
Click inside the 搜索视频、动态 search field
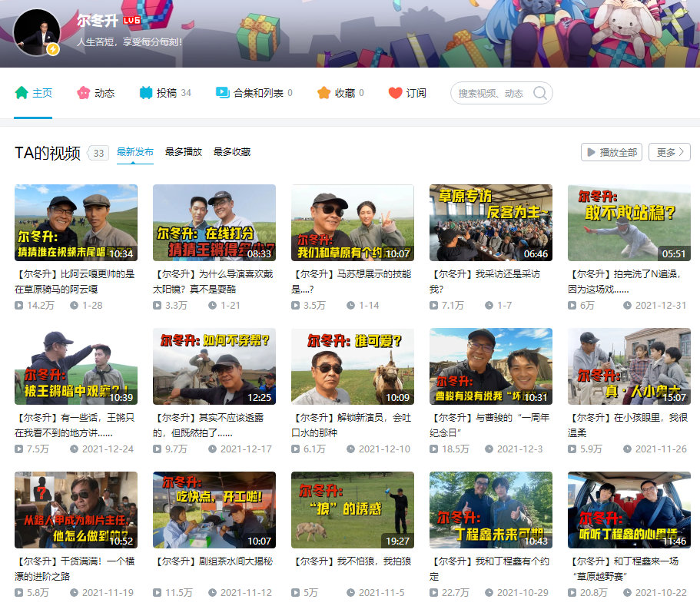[492, 92]
